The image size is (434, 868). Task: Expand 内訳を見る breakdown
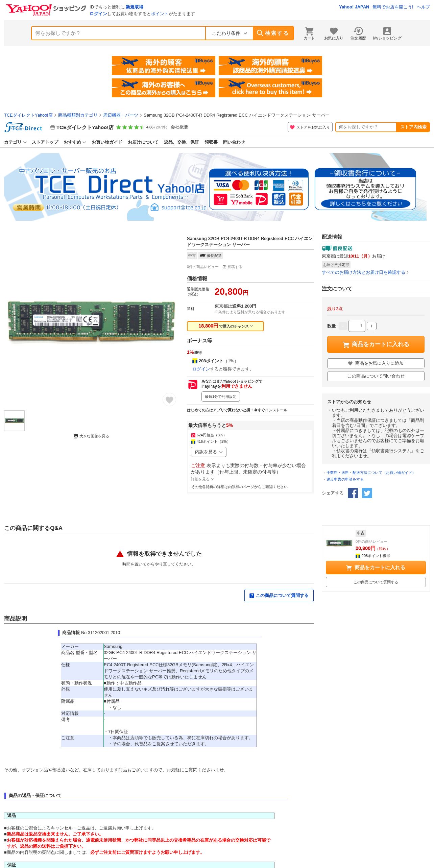(209, 452)
